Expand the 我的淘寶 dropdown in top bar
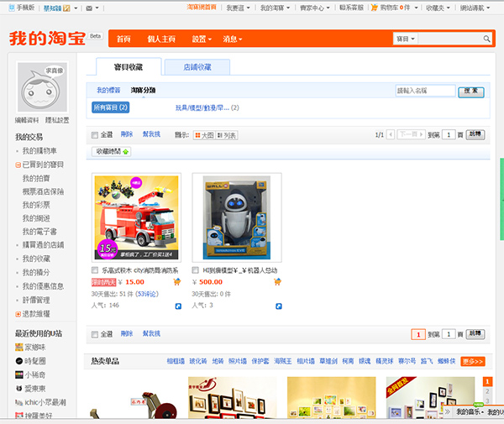504x424 pixels. pos(276,8)
